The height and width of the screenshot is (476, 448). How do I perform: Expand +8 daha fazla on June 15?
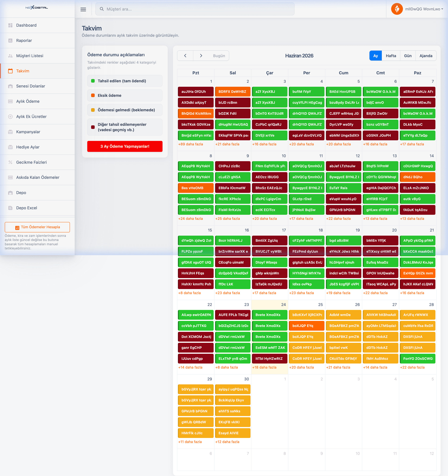189,293
